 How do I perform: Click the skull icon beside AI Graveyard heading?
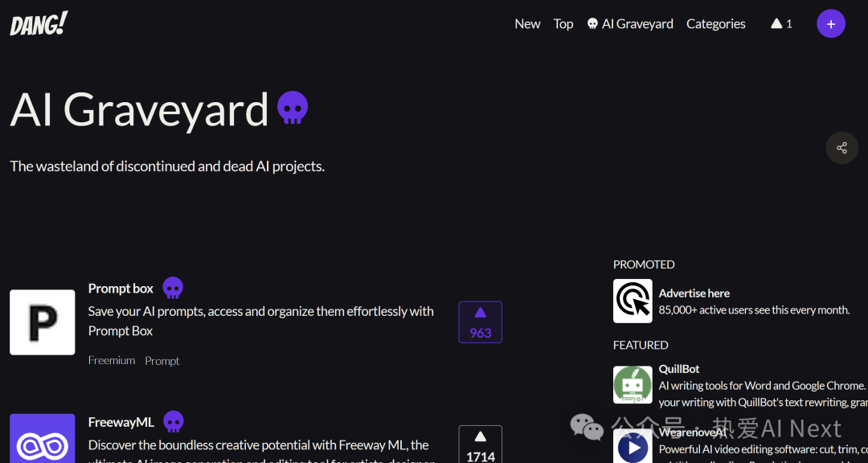pyautogui.click(x=293, y=108)
